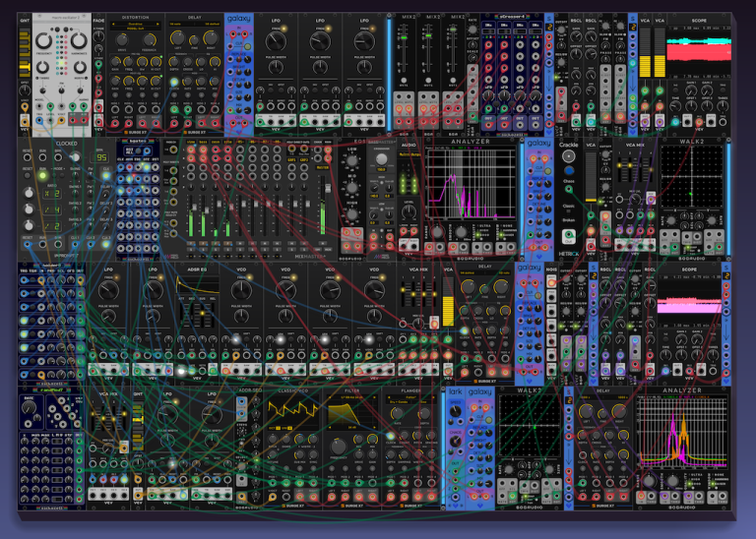Select previous distortion model with left arrow
Image resolution: width=756 pixels, height=539 pixels.
coord(113,24)
